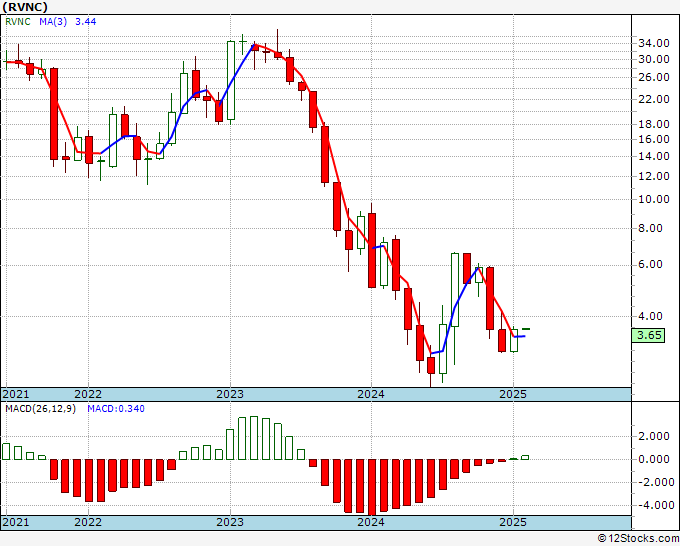Click the 3.65 current price tag
This screenshot has width=680, height=546.
(x=648, y=335)
